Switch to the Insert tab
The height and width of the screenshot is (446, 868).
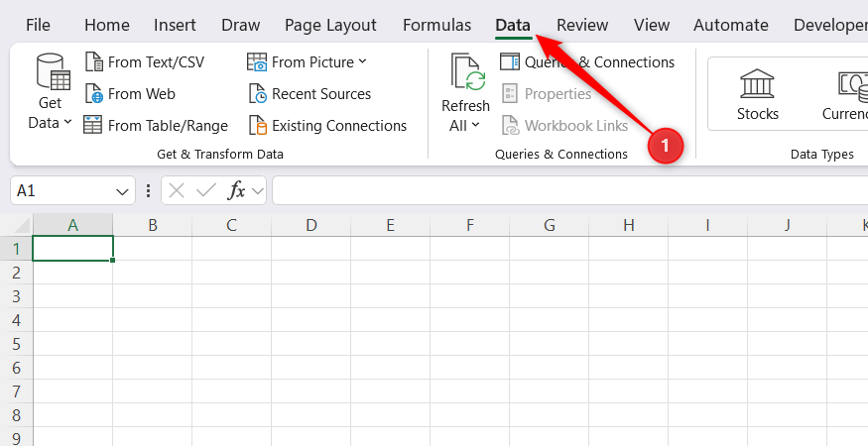point(175,25)
